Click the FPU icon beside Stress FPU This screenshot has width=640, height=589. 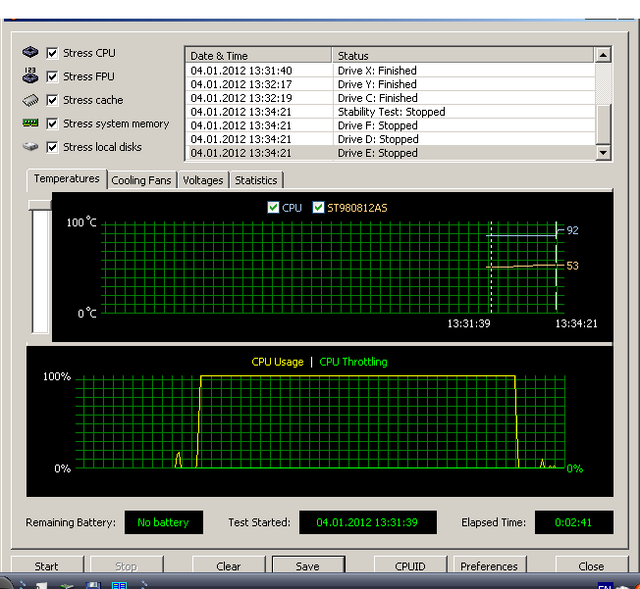[30, 76]
